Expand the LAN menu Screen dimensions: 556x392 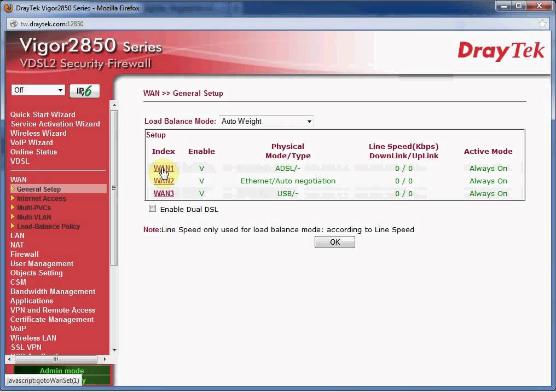pos(18,235)
